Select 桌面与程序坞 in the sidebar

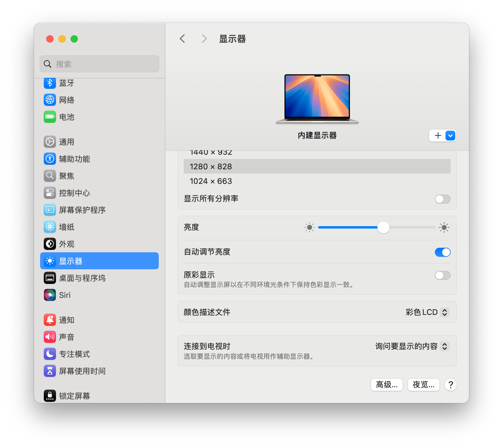82,278
